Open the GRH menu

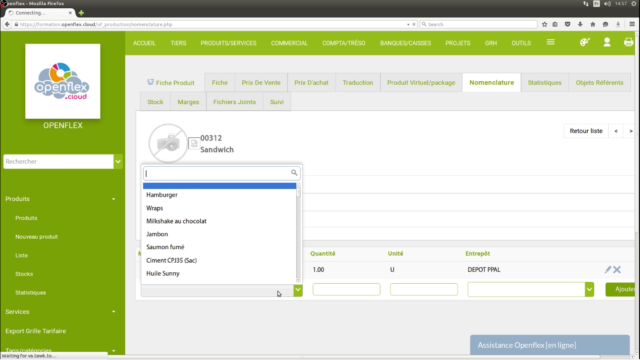coord(491,43)
